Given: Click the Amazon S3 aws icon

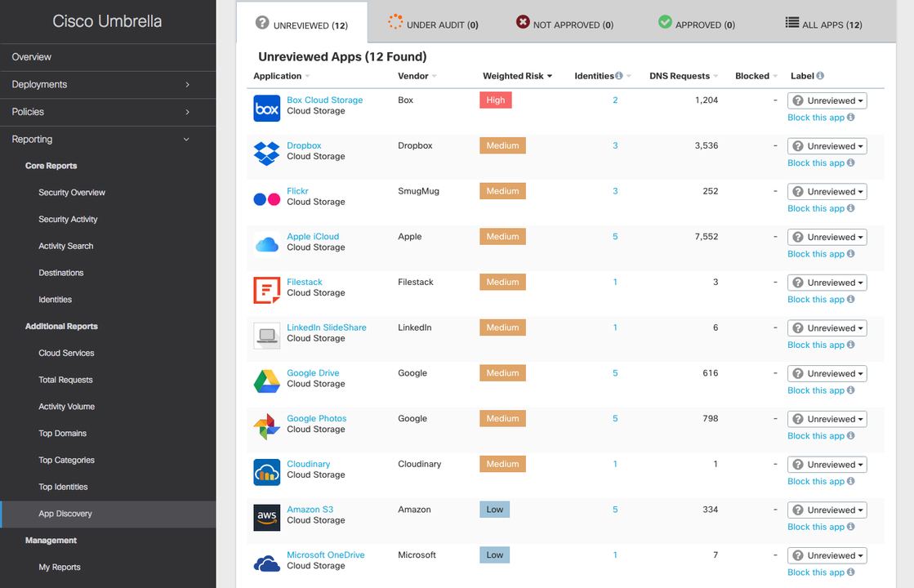Looking at the screenshot, I should (266, 518).
